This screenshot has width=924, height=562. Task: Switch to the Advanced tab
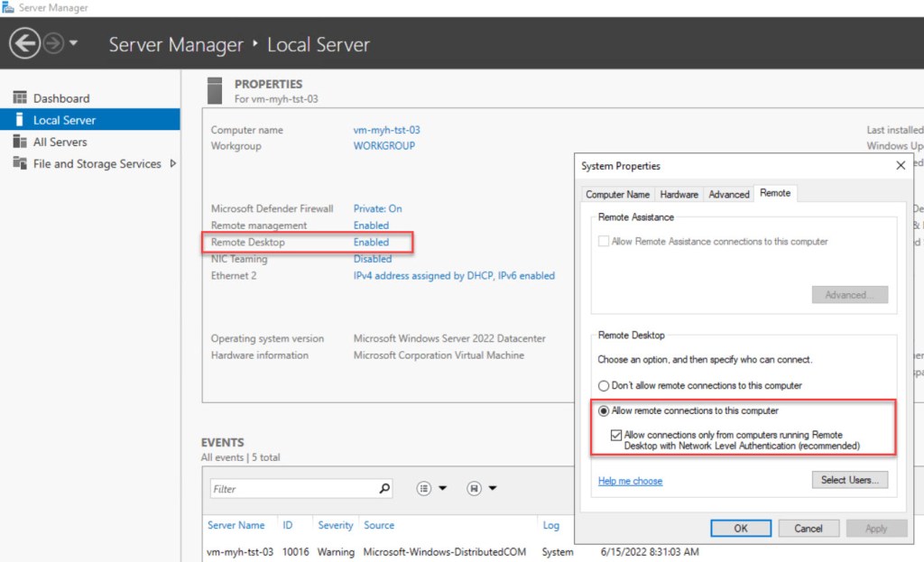(728, 194)
